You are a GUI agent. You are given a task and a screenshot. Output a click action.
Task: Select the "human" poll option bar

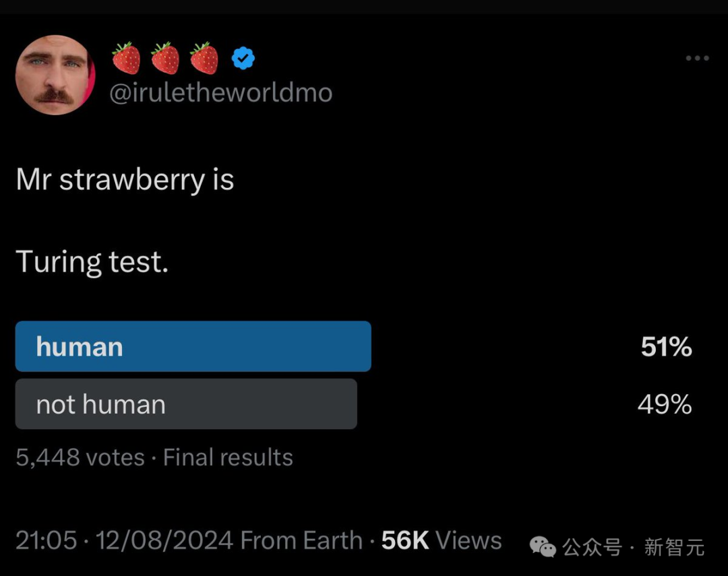coord(193,346)
